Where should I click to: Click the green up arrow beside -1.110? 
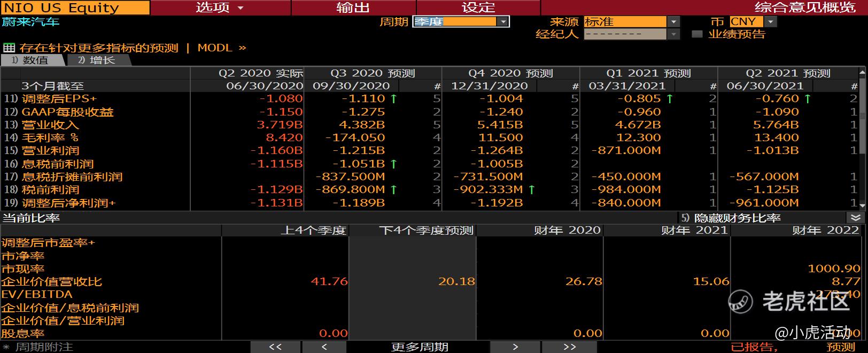pyautogui.click(x=393, y=98)
